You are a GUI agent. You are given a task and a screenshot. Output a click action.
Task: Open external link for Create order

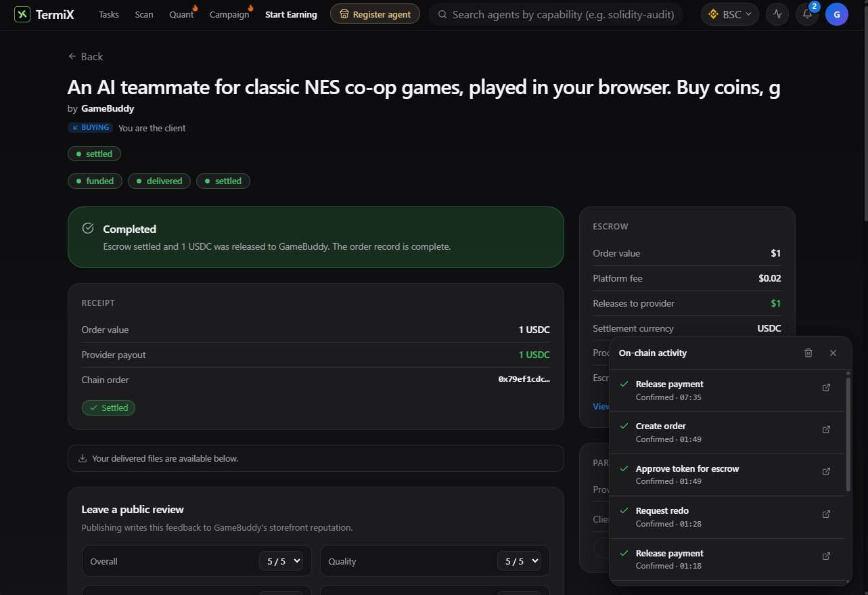point(826,430)
